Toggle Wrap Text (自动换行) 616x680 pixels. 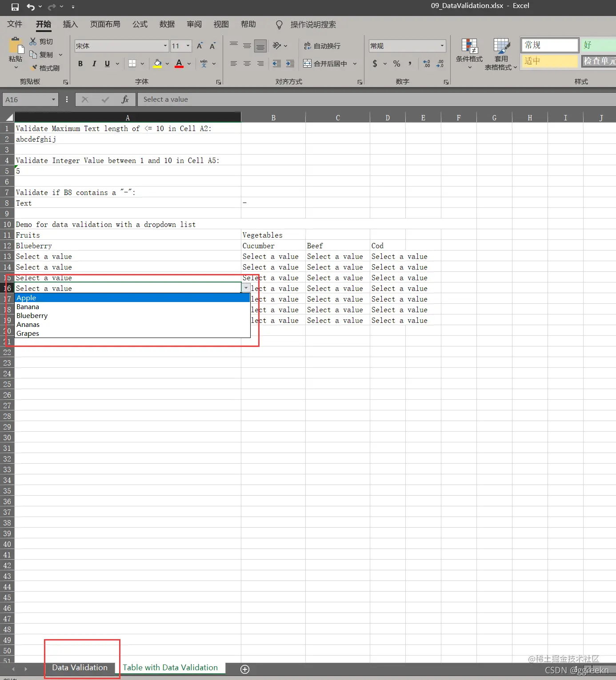click(322, 46)
